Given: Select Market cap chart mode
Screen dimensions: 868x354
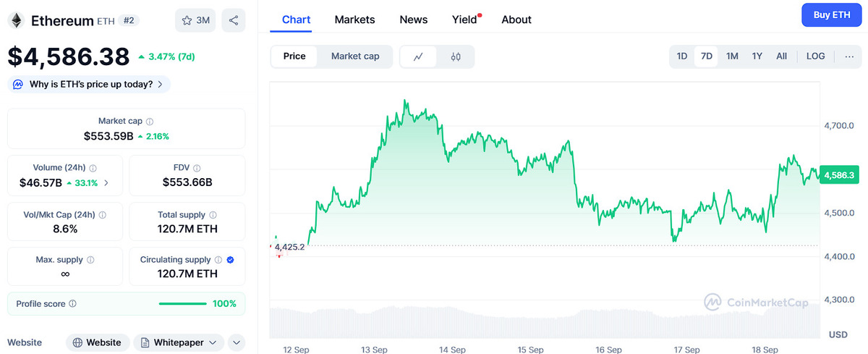Looking at the screenshot, I should point(355,56).
